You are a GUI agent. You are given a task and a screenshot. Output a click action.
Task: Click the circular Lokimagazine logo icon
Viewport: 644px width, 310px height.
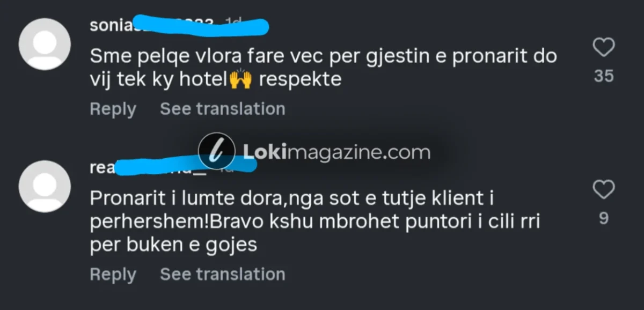coord(217,151)
